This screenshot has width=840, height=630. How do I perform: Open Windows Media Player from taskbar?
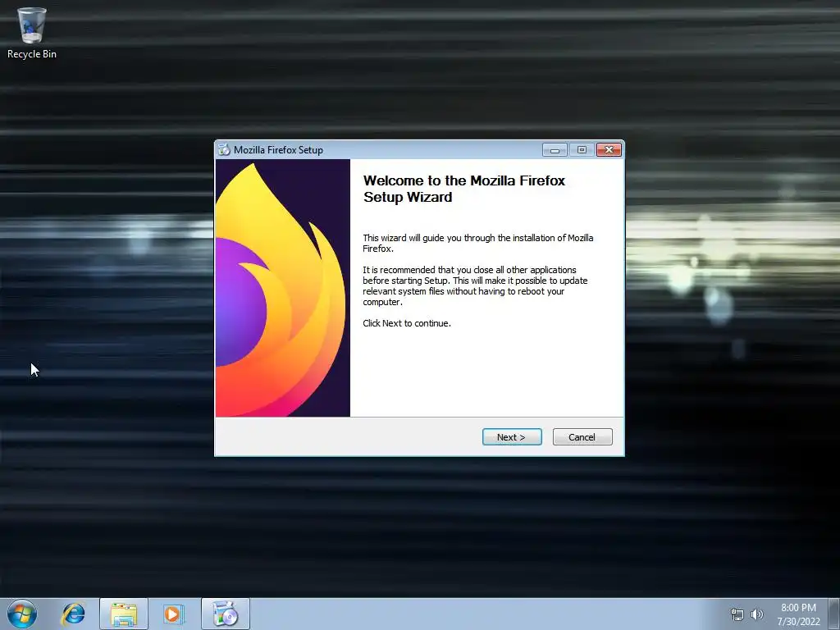click(x=174, y=614)
